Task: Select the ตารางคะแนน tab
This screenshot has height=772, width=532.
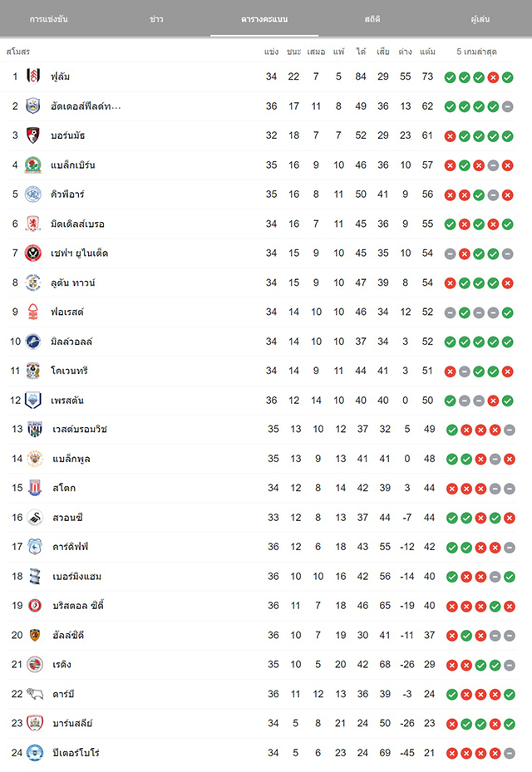Action: coord(264,19)
